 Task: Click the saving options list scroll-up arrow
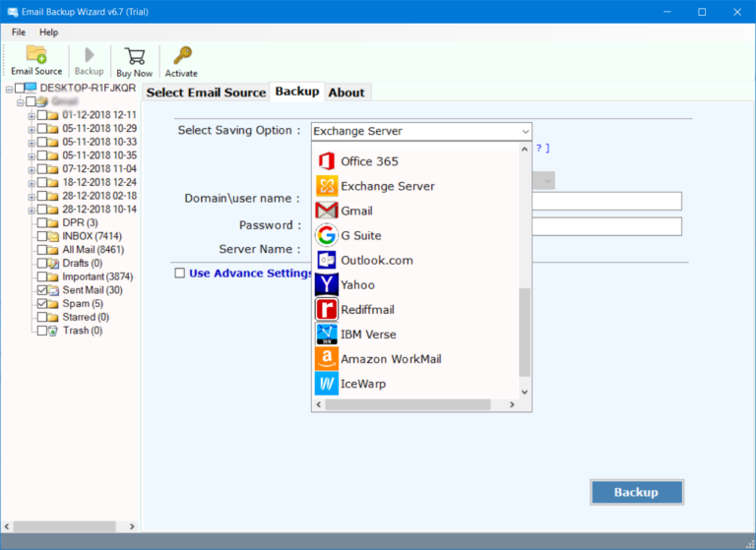[525, 149]
